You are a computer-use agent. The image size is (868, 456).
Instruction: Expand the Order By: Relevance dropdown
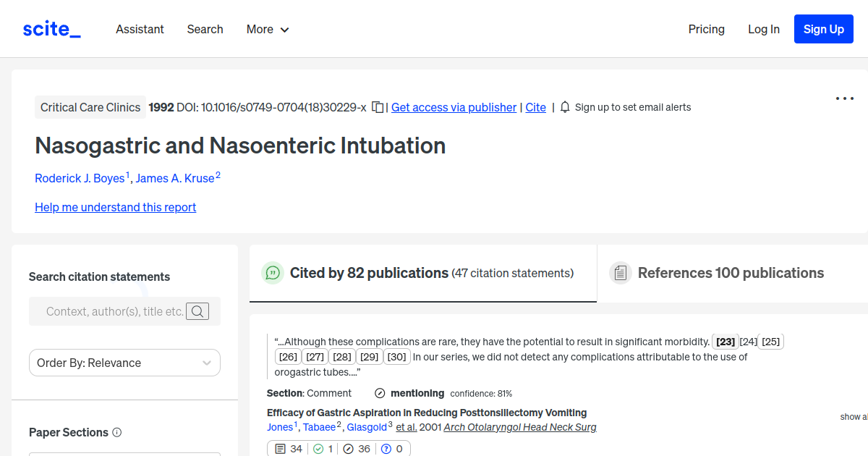[x=124, y=363]
